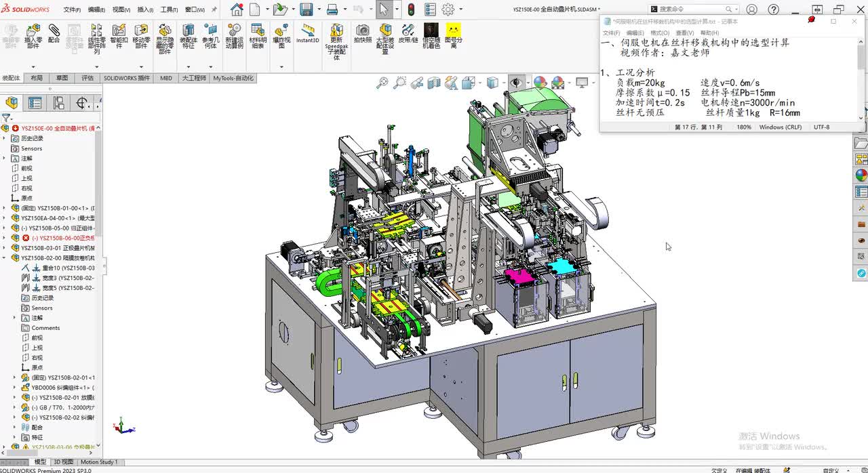Viewport: 868px width, 473px height.
Task: Create a new document via New icon
Action: 255,9
